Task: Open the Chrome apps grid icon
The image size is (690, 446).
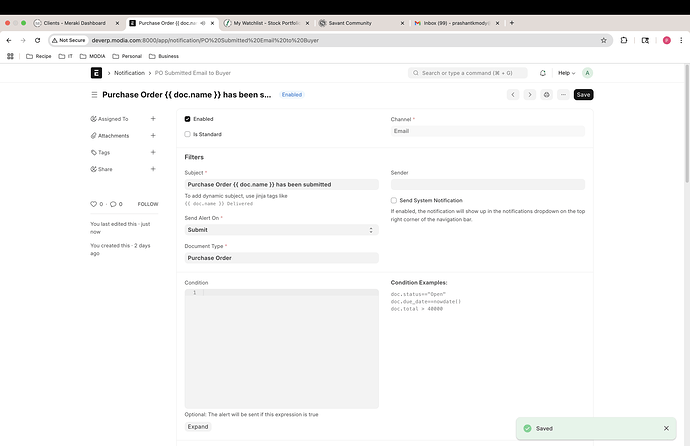Action: pyautogui.click(x=10, y=56)
